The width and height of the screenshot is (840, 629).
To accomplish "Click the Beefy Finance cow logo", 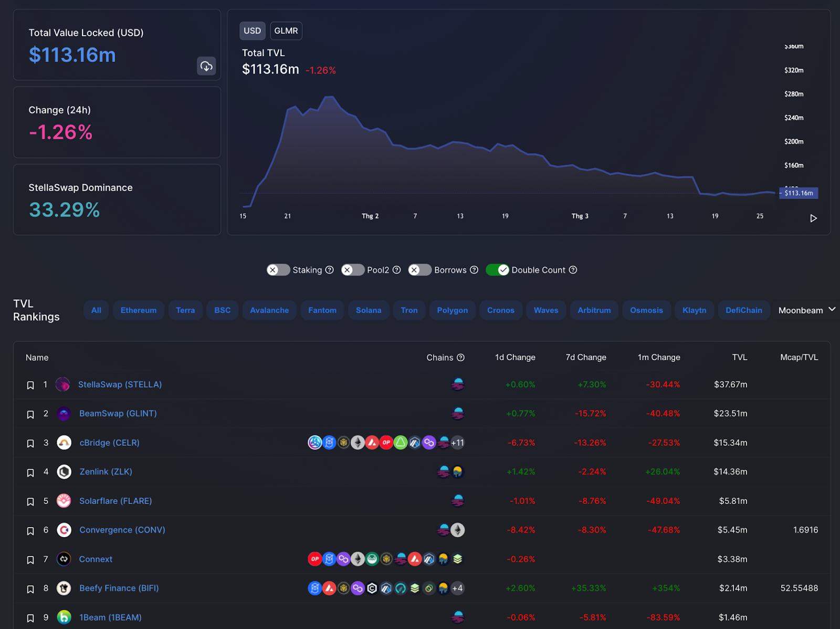I will click(64, 588).
